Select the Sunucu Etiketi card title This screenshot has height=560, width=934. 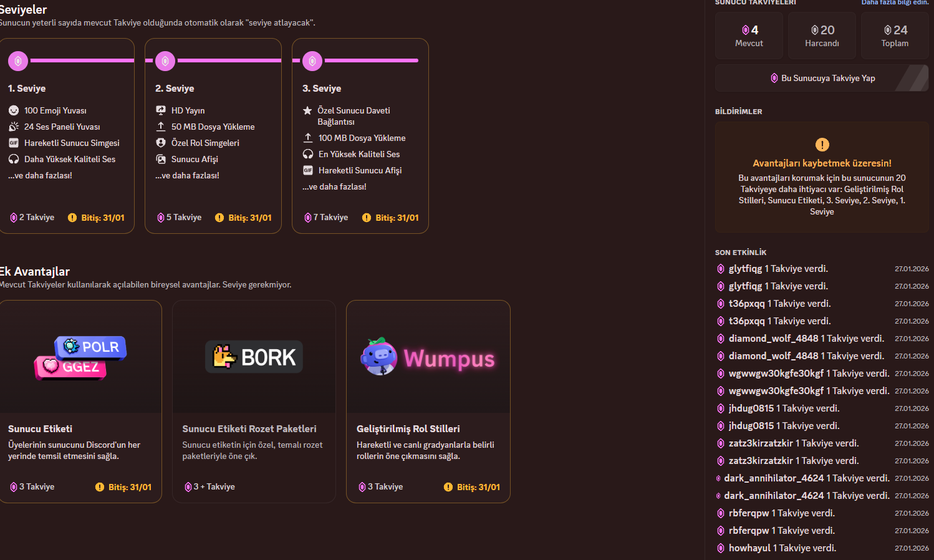[x=40, y=429]
